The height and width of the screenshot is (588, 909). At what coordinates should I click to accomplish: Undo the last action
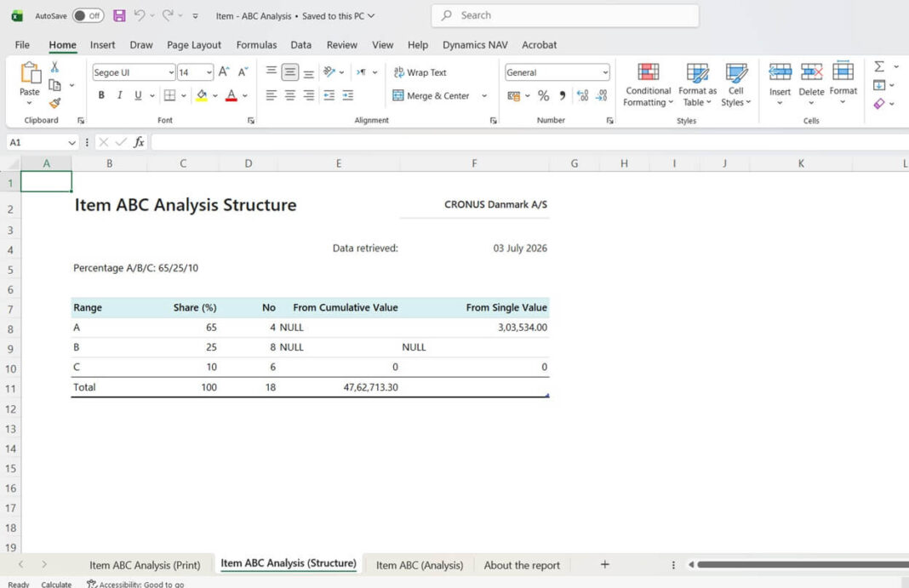click(139, 15)
